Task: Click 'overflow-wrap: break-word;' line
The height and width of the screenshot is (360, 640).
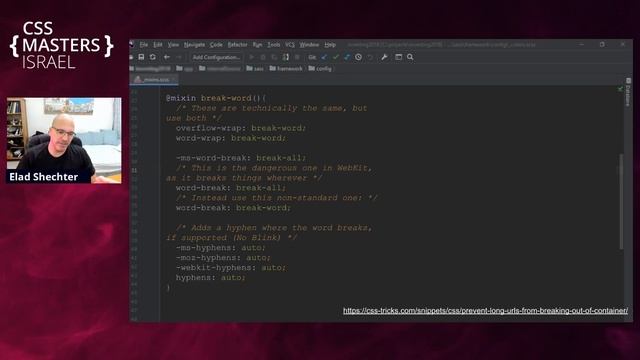Action: [x=241, y=128]
